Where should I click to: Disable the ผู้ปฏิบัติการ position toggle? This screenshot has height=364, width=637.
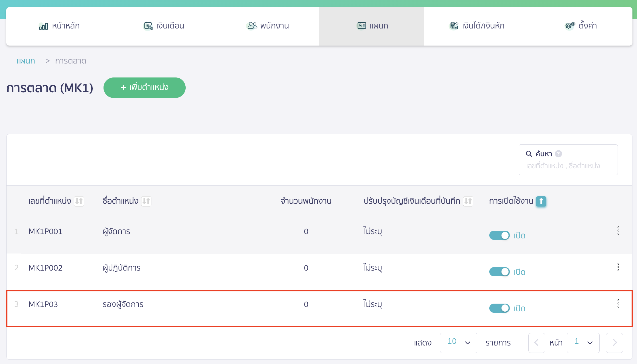499,272
